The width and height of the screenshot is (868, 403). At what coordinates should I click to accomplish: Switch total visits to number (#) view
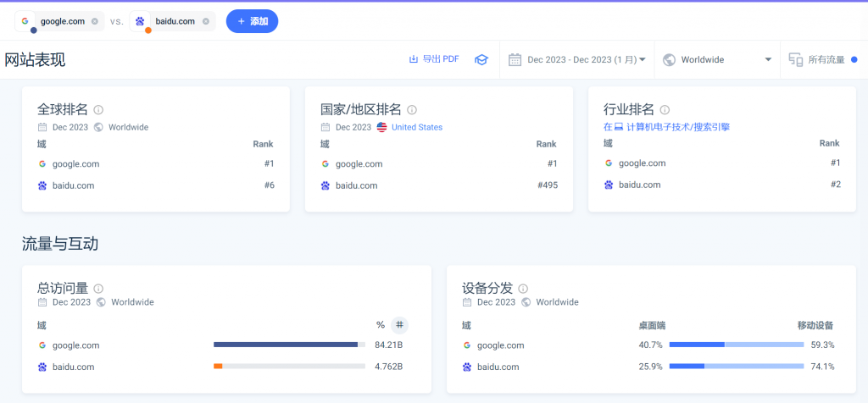(400, 325)
